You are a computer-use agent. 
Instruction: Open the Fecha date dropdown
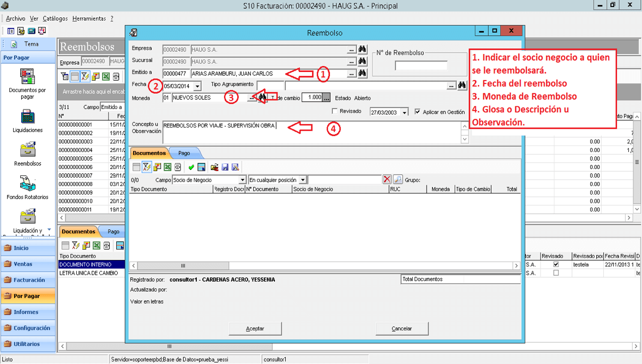198,86
